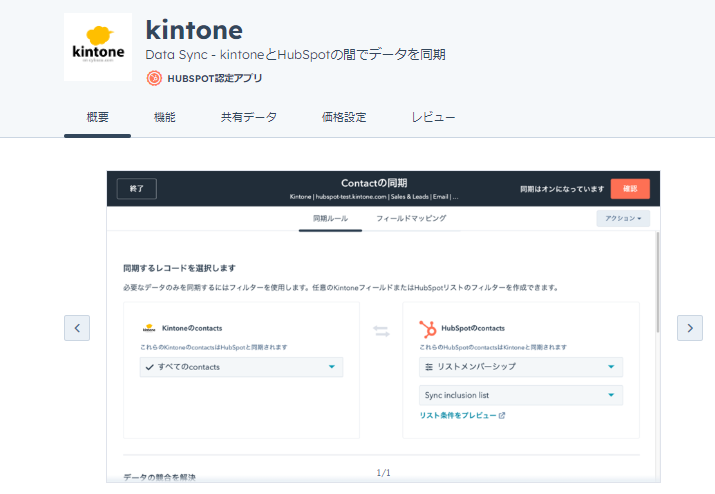Viewport: 715px width, 494px height.
Task: Go to previous carousel screenshot
Action: coord(77,328)
